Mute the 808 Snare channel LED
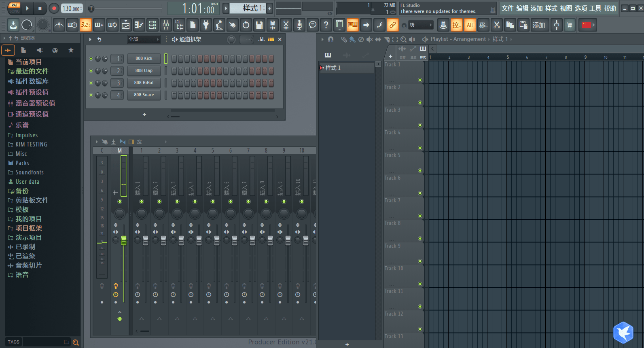Image resolution: width=644 pixels, height=348 pixels. [x=91, y=95]
